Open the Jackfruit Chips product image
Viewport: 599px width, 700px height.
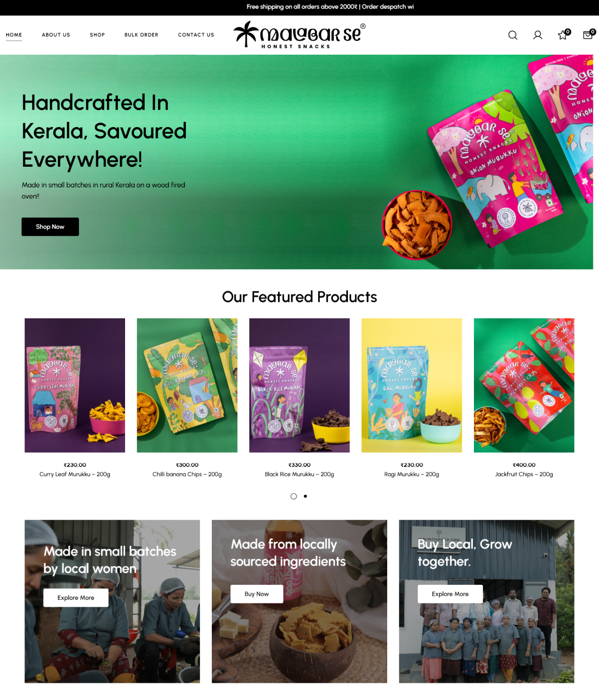click(x=524, y=385)
